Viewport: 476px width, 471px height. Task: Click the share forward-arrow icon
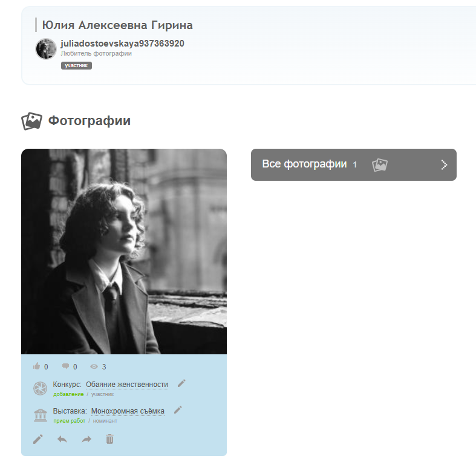[86, 439]
